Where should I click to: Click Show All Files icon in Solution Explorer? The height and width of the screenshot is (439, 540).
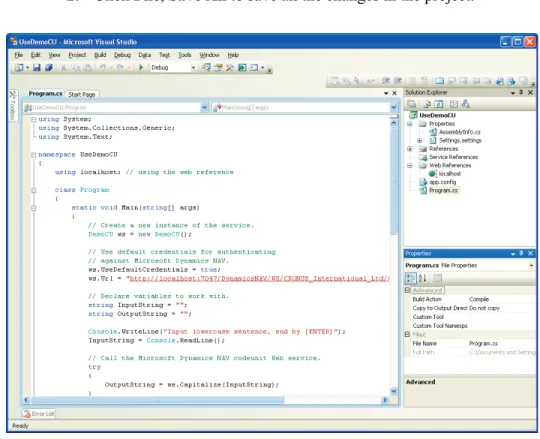[x=427, y=104]
